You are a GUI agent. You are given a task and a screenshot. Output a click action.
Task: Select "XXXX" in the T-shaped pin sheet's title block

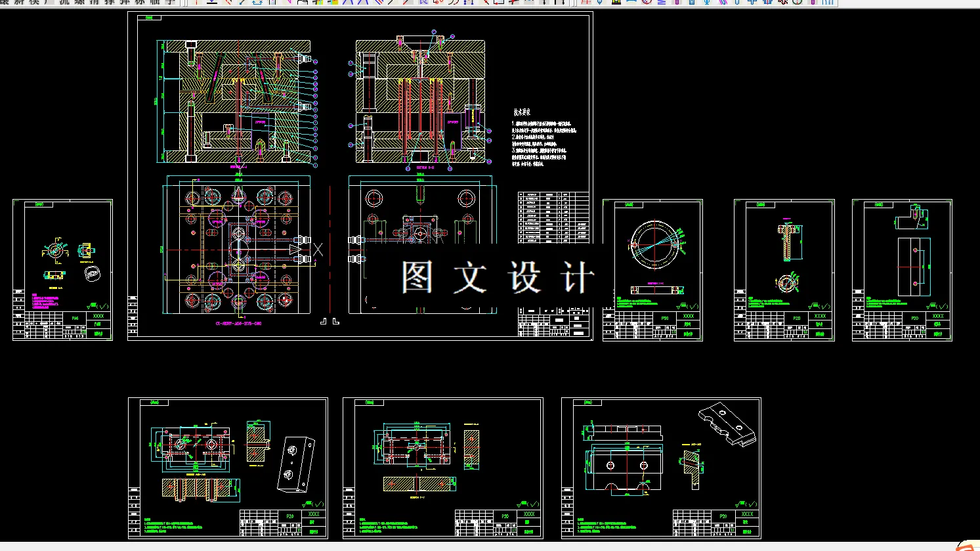pos(820,316)
